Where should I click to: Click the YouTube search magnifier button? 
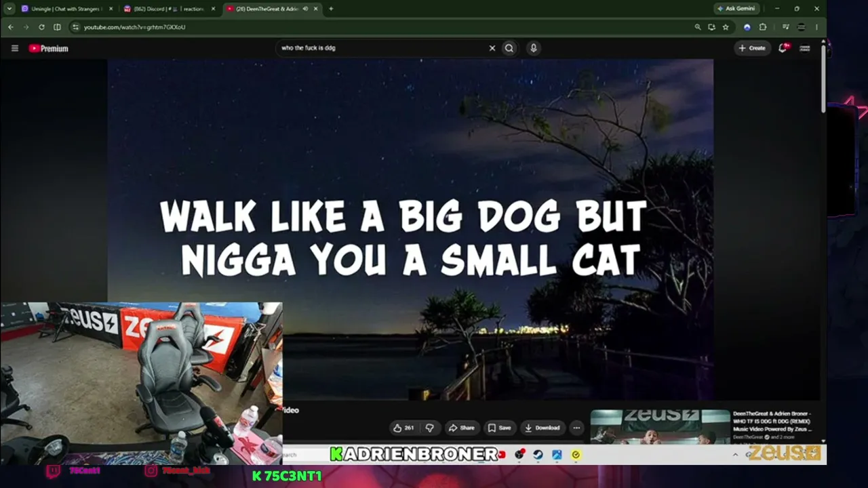(509, 48)
